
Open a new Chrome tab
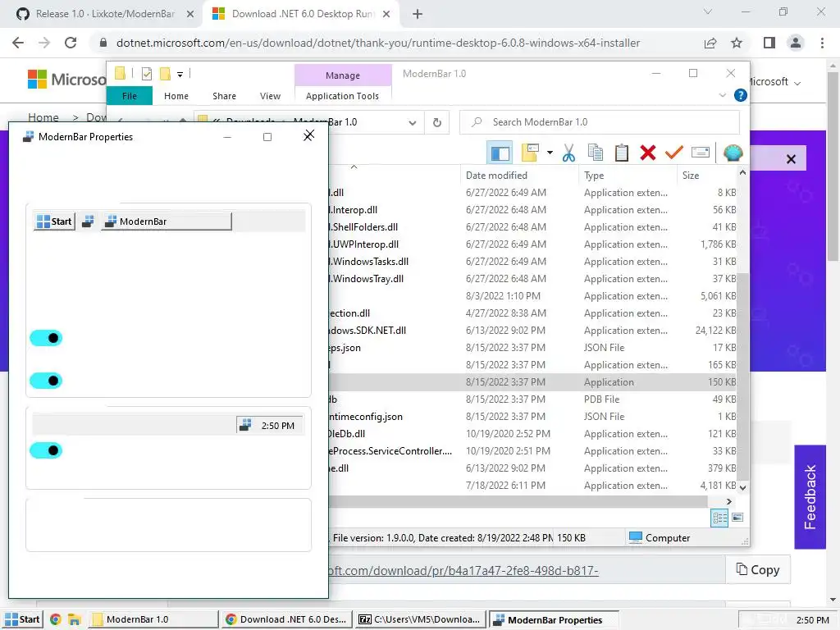418,14
